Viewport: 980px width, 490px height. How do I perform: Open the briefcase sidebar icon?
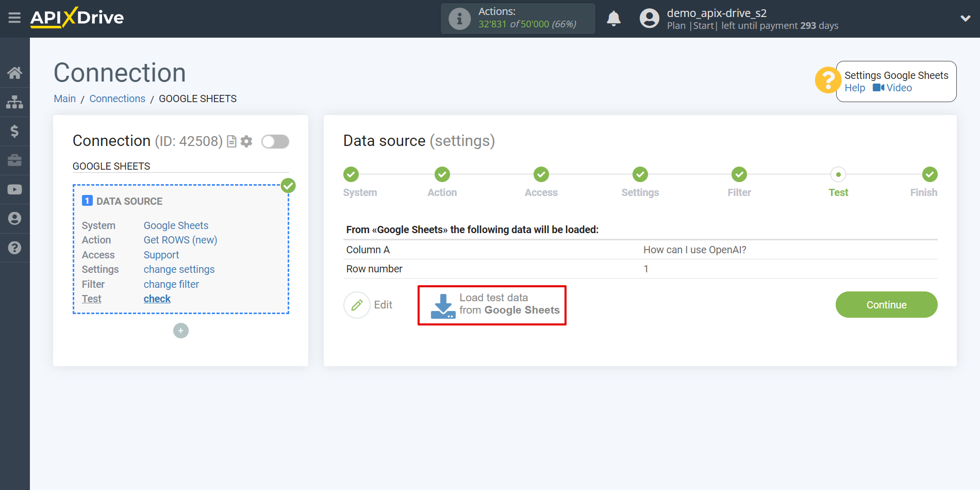click(x=14, y=160)
